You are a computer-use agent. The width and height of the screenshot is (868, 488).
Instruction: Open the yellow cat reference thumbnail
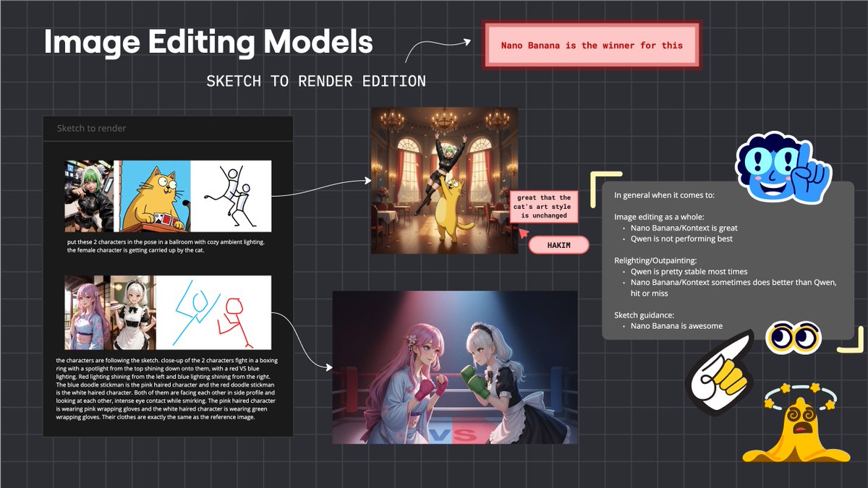pos(154,196)
